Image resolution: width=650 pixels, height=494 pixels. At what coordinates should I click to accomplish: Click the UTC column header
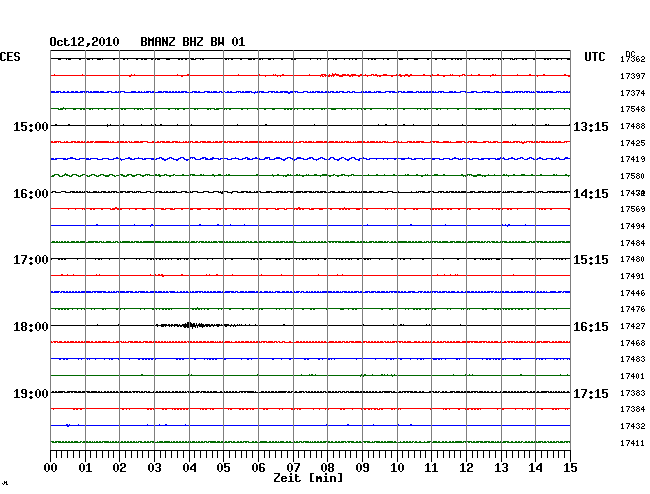594,57
